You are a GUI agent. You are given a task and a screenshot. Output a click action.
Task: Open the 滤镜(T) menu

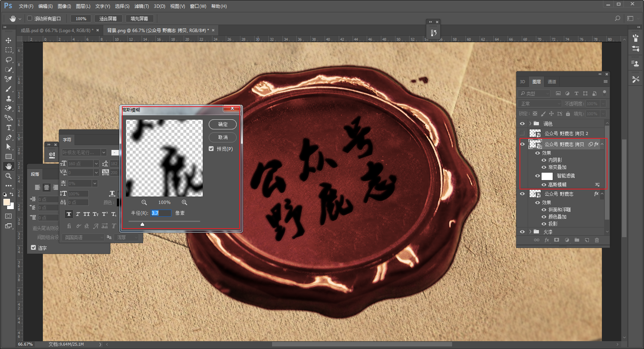[x=142, y=6]
